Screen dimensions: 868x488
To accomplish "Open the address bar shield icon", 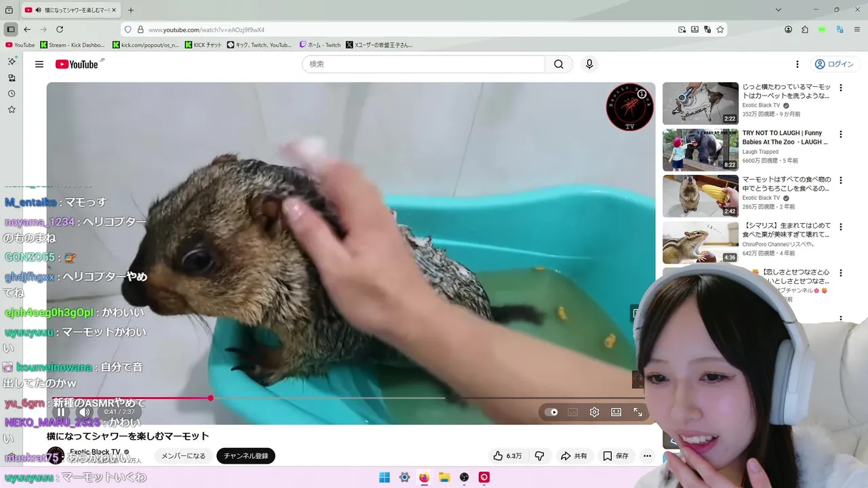I will 127,30.
